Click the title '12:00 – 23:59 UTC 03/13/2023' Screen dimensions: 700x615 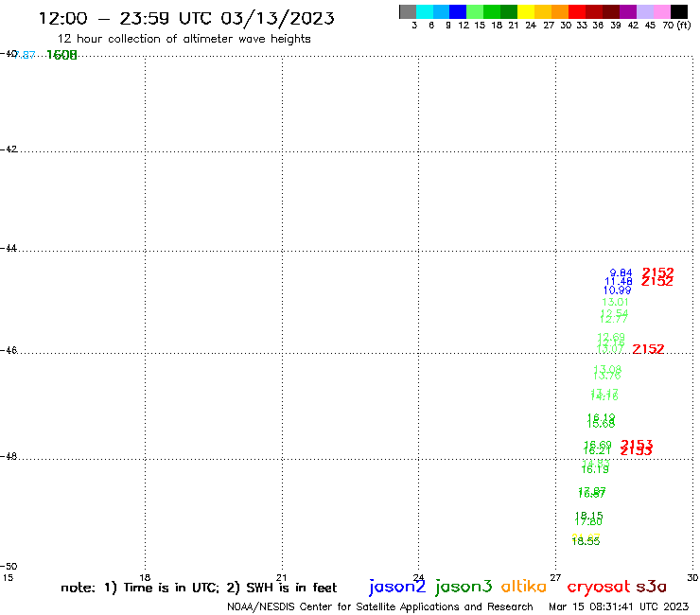[x=186, y=18]
